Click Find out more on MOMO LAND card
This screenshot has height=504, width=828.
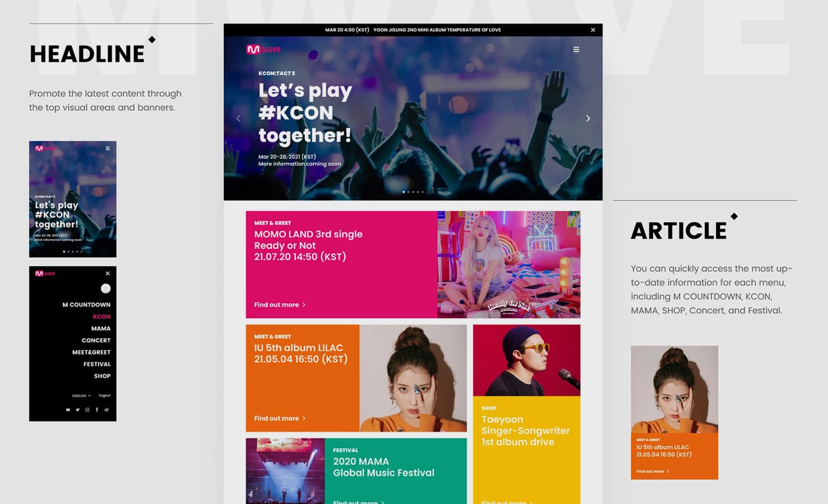(280, 304)
